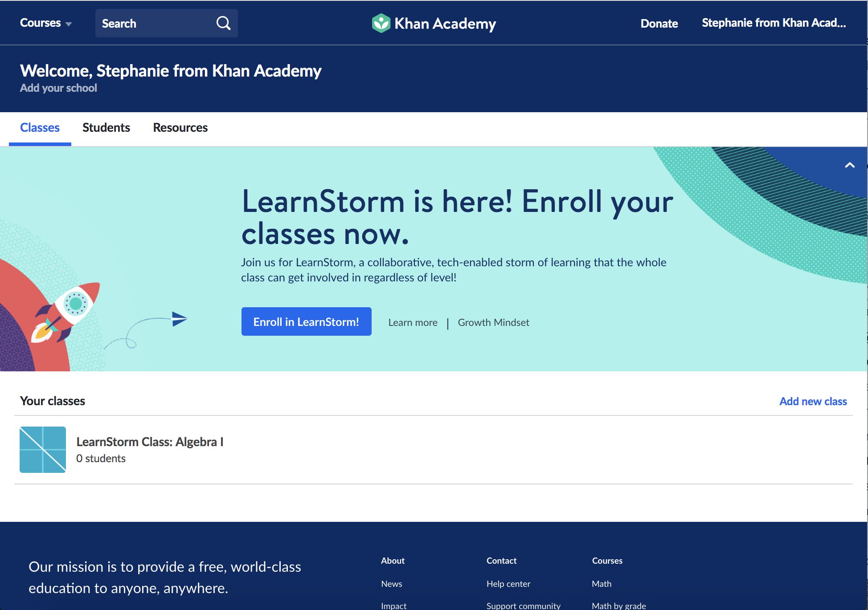Click the Contact footer heading
This screenshot has height=610, width=868.
click(x=501, y=561)
